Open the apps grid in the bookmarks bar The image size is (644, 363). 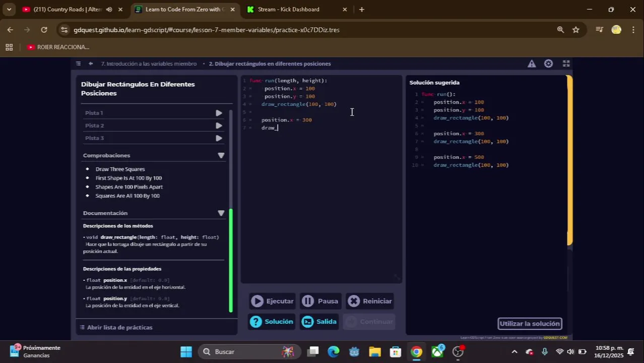[x=9, y=47]
